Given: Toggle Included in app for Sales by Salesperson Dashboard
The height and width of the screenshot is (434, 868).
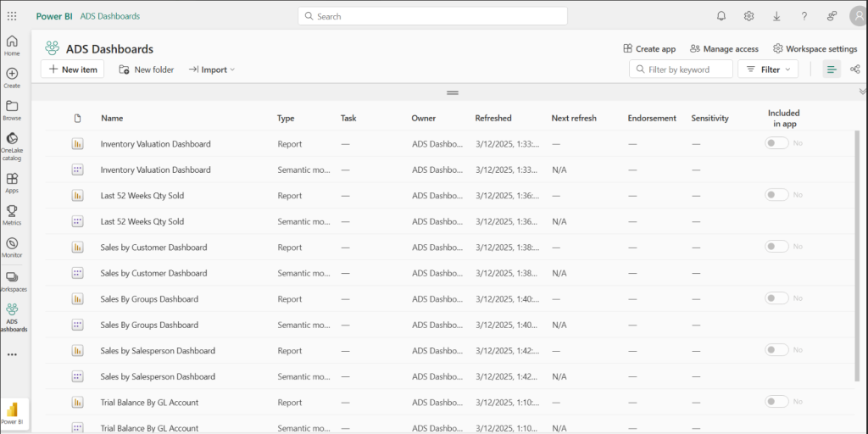Looking at the screenshot, I should 776,350.
